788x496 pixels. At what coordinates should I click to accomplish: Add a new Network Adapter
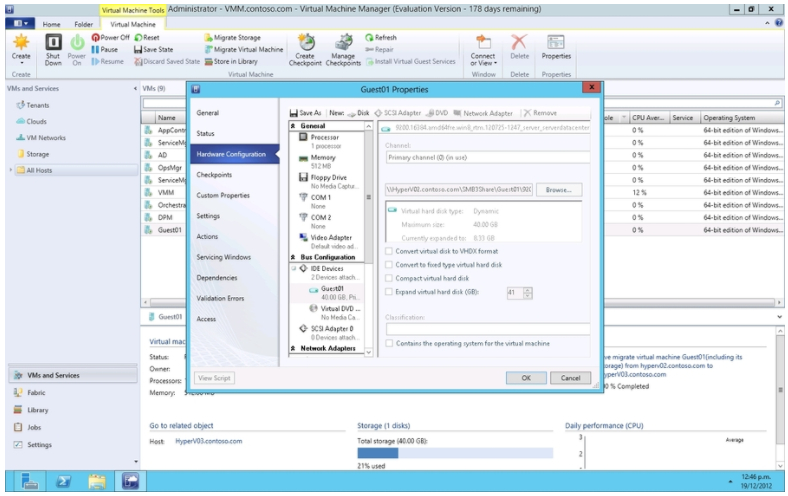tap(483, 113)
